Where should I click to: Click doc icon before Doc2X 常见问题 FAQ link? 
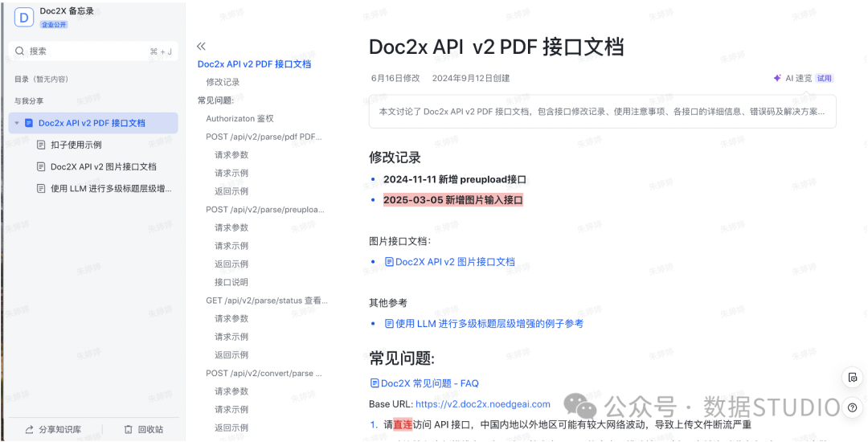[375, 383]
